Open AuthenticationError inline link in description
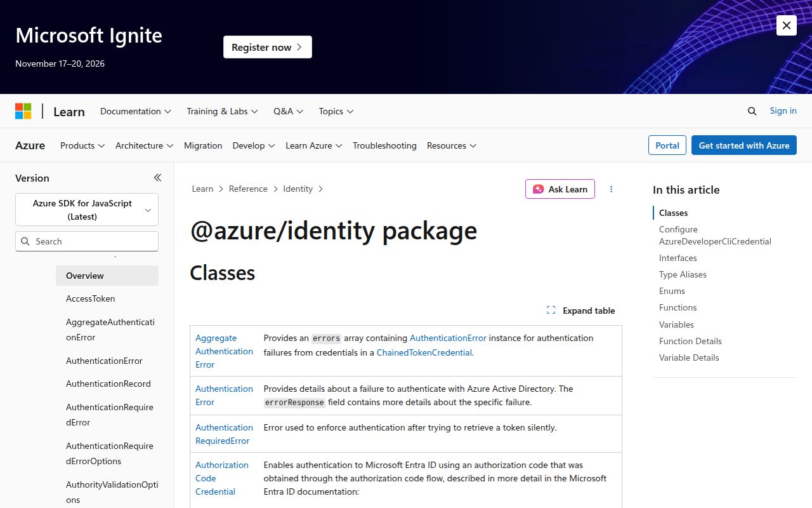This screenshot has width=812, height=508. (448, 338)
